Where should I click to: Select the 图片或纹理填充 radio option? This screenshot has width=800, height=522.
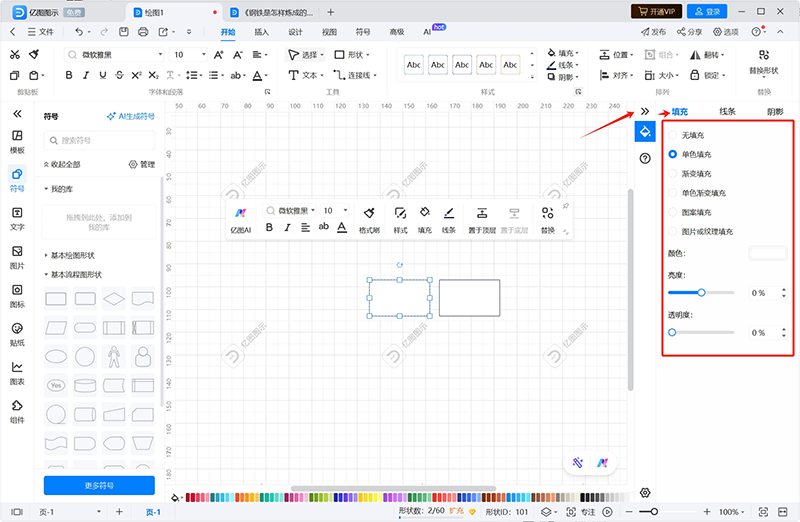[673, 231]
